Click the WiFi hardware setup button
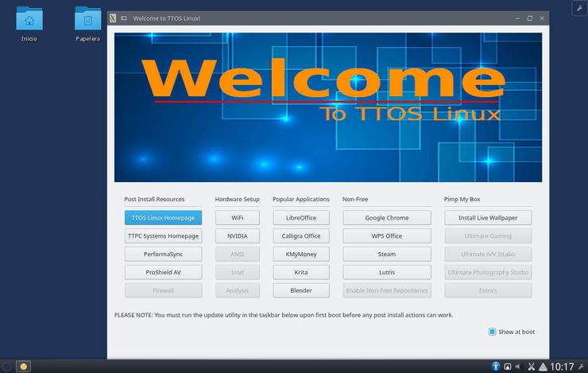588x373 pixels. click(238, 218)
